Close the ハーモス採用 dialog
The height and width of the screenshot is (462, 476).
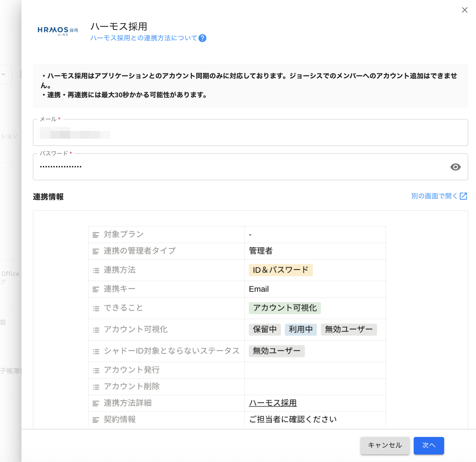coord(465,10)
